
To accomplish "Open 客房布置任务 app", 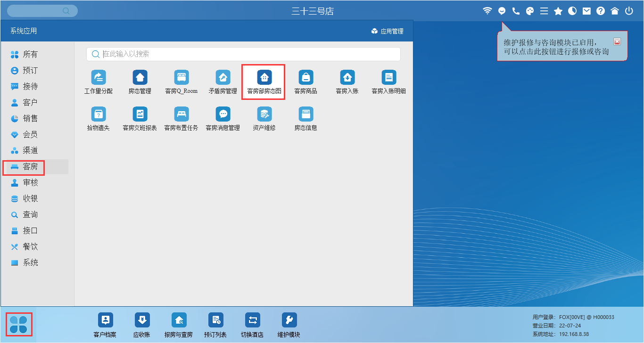I will tap(182, 119).
